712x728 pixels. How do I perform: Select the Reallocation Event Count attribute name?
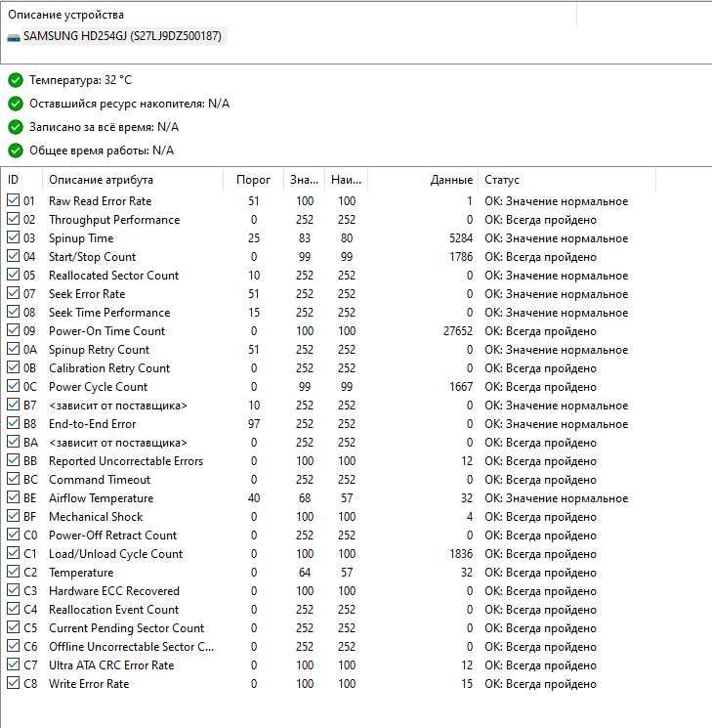pos(113,610)
